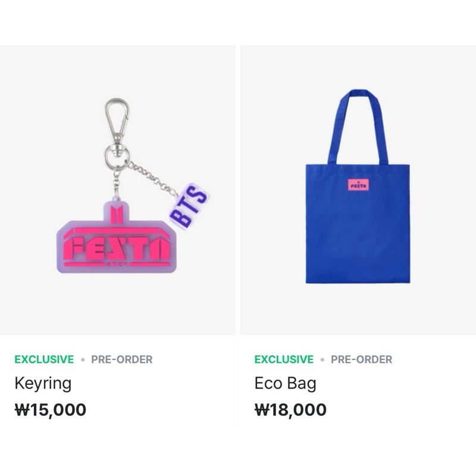Click the blue bag handles
Viewport: 476px width, 476px height.
pos(358,127)
